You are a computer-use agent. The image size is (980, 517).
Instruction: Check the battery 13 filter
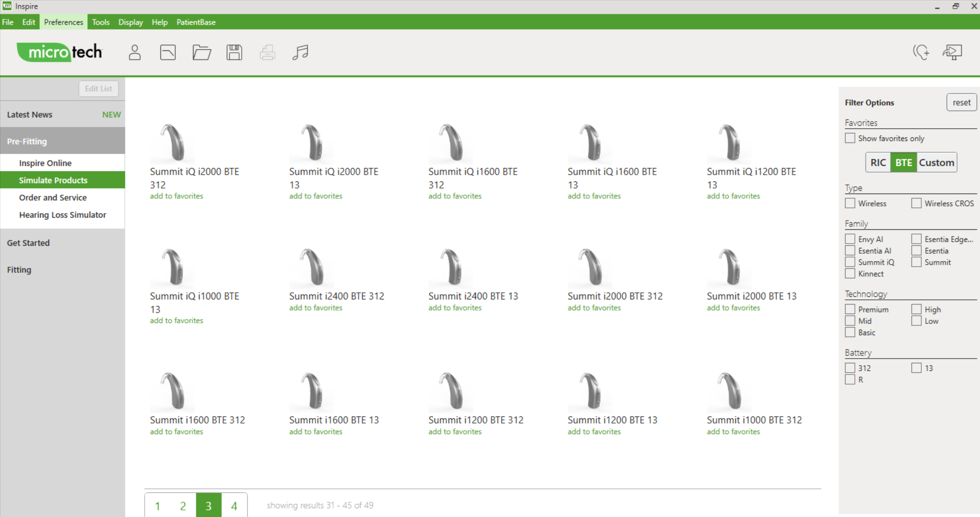click(917, 368)
